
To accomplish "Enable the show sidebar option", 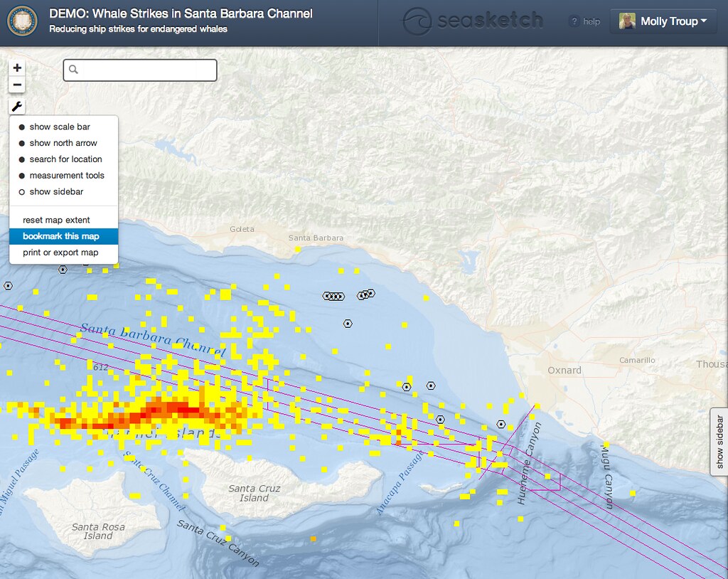I will tap(56, 191).
